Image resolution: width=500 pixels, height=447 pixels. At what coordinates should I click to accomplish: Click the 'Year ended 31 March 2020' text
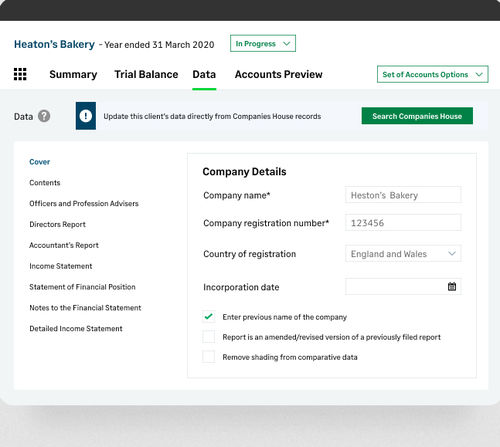159,45
